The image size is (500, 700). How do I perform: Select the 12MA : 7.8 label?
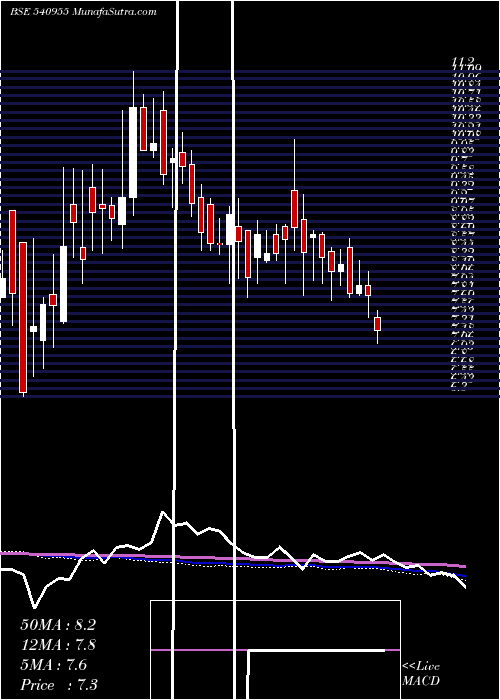point(58,645)
